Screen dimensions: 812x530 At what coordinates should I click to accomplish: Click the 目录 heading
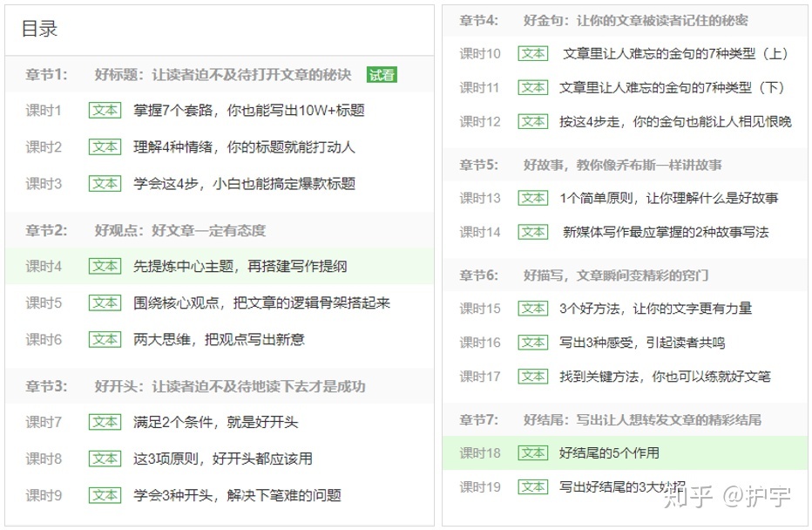pos(39,29)
